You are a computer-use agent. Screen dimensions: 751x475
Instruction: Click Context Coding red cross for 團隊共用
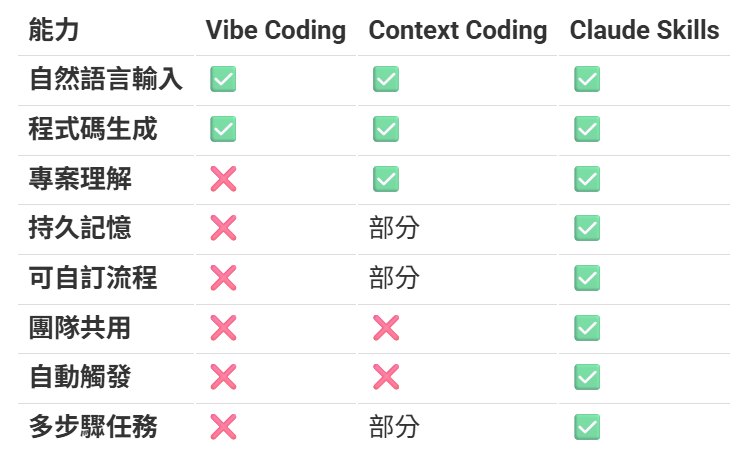[x=386, y=327]
